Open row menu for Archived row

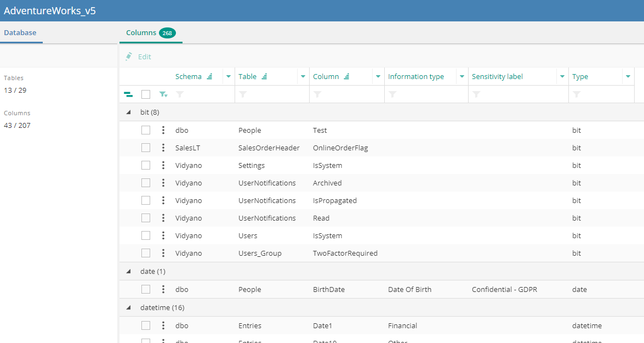(163, 183)
